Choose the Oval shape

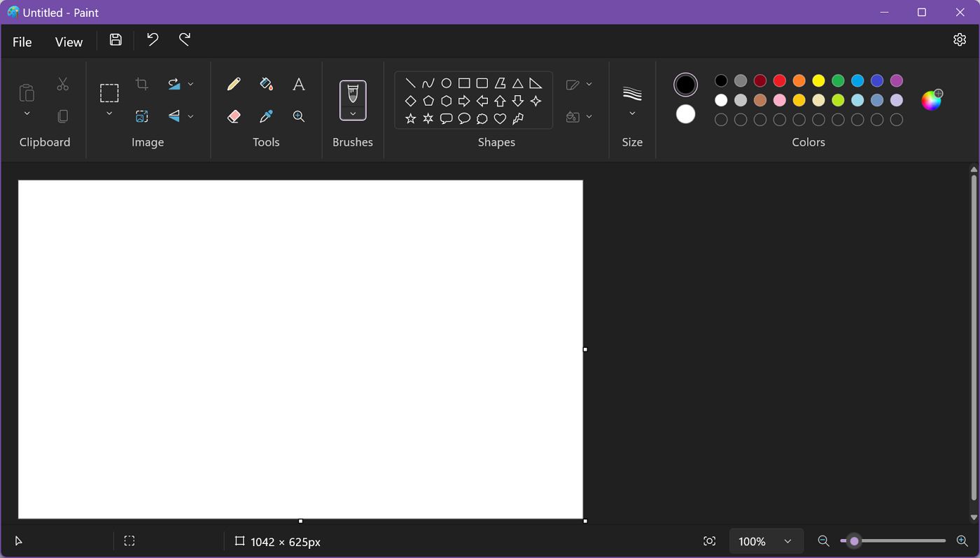(446, 83)
